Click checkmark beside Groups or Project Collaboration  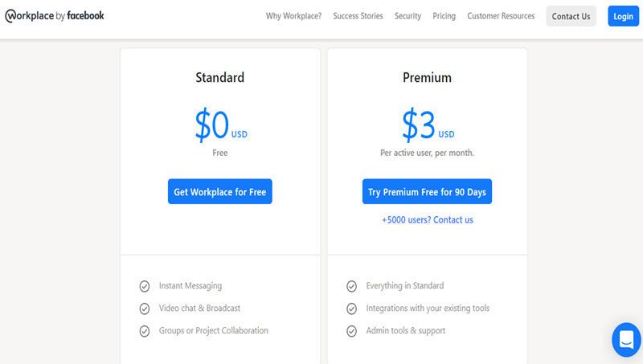pos(145,331)
